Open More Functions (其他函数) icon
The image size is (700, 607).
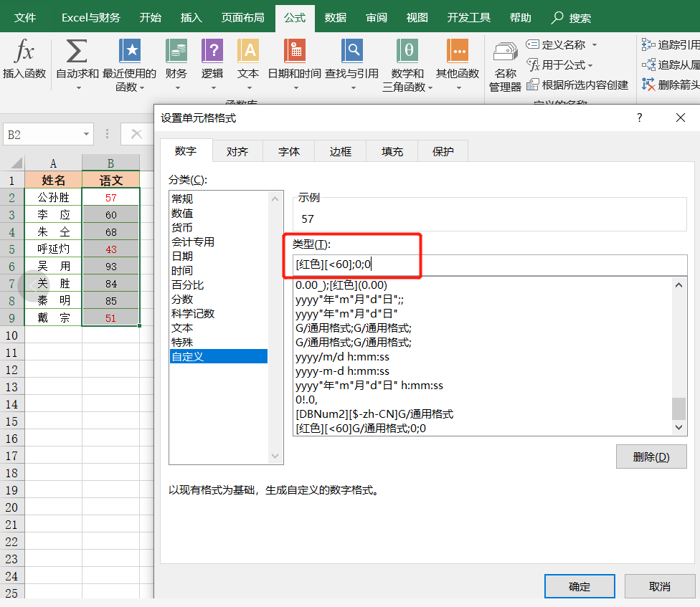coord(458,50)
